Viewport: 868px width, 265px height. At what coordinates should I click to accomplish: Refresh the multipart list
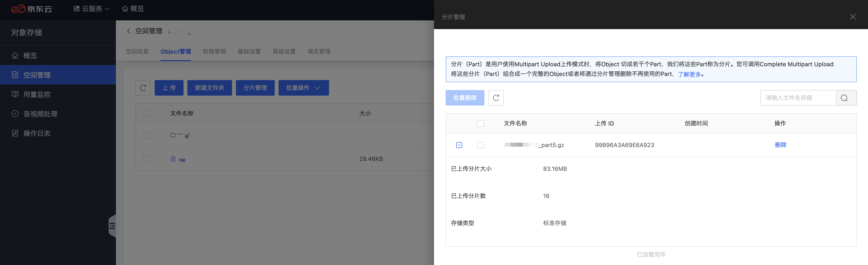click(x=496, y=98)
